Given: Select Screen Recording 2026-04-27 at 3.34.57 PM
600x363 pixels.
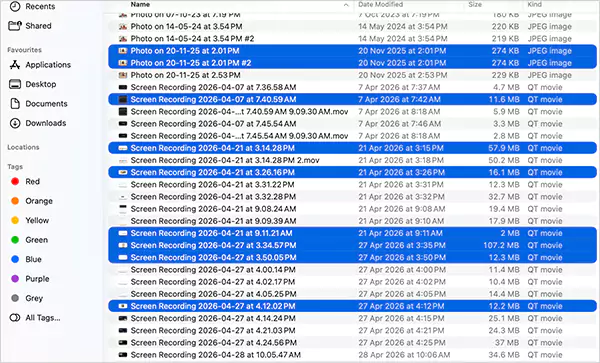Looking at the screenshot, I should coord(352,245).
